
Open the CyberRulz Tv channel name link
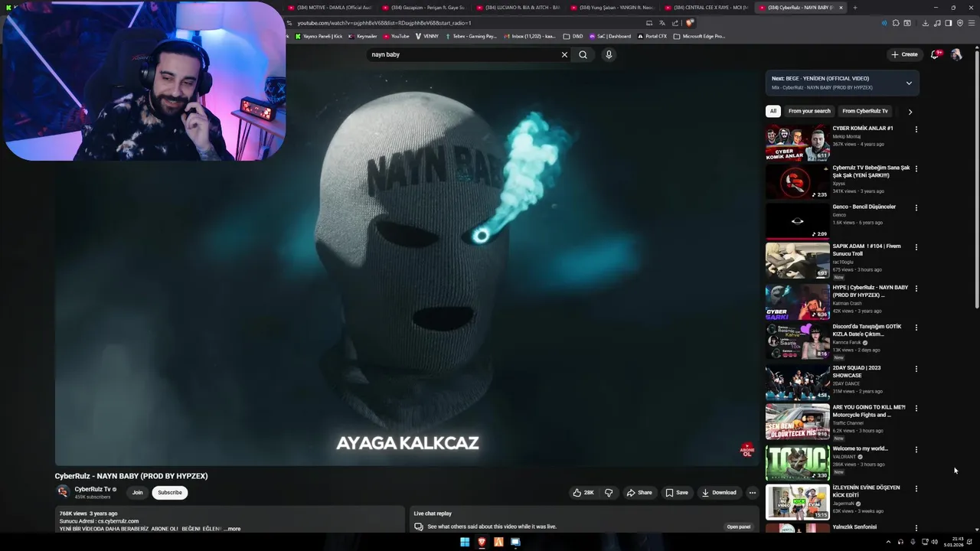[93, 489]
